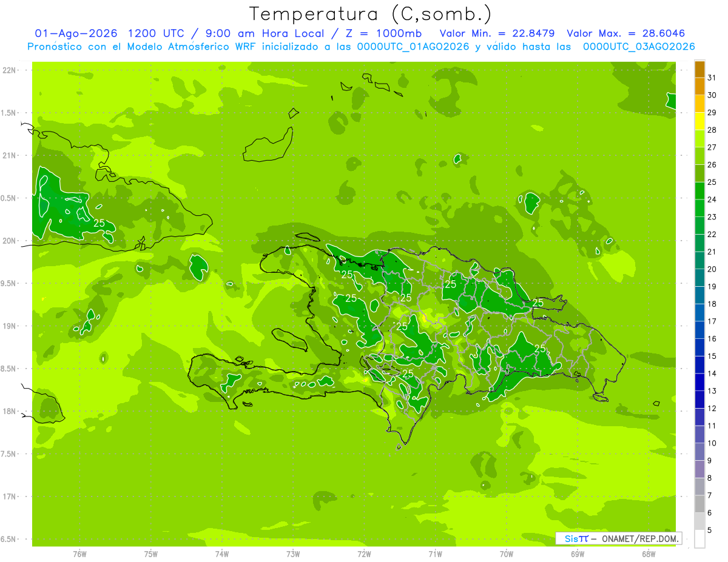Click the legend value 10 on the colorbar
Image resolution: width=728 pixels, height=562 pixels.
(x=712, y=443)
